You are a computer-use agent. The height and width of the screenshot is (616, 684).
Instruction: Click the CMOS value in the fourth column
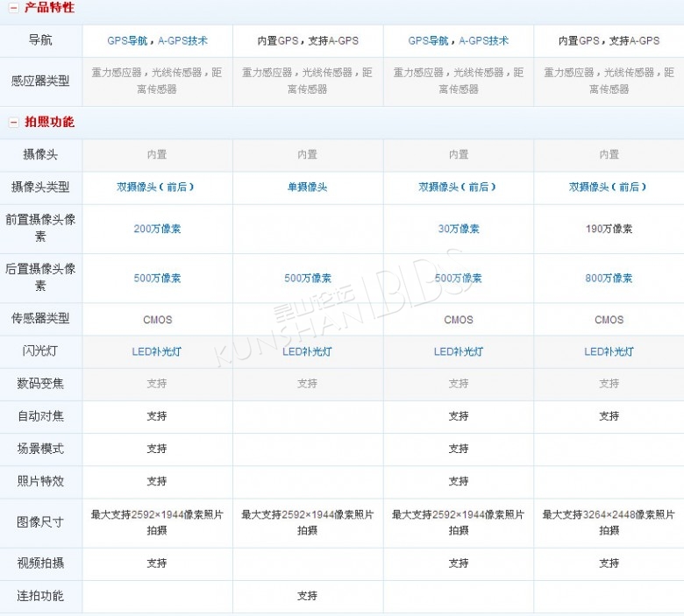tap(609, 320)
